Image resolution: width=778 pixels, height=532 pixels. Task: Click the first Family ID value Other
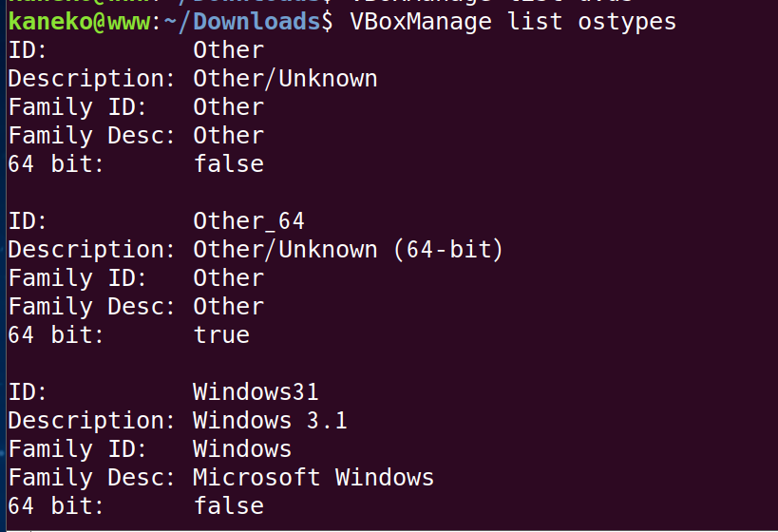229,107
